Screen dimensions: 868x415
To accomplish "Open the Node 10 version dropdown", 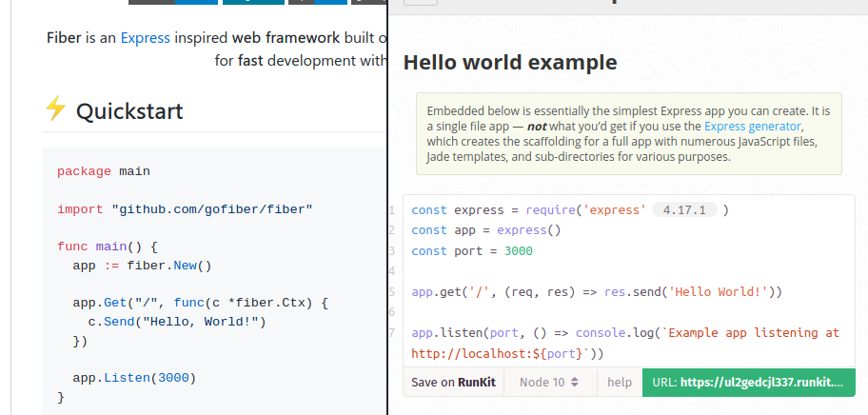I will point(550,383).
